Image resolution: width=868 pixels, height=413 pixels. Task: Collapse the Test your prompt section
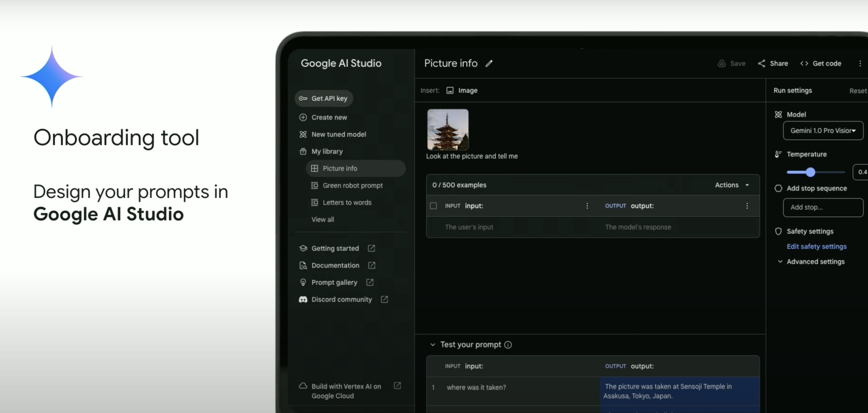(x=433, y=345)
